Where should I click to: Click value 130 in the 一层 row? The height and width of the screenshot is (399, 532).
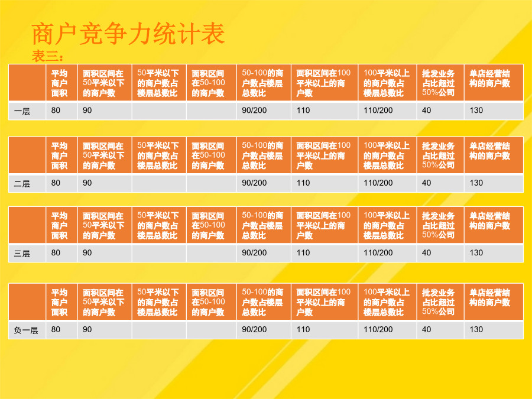(x=476, y=111)
